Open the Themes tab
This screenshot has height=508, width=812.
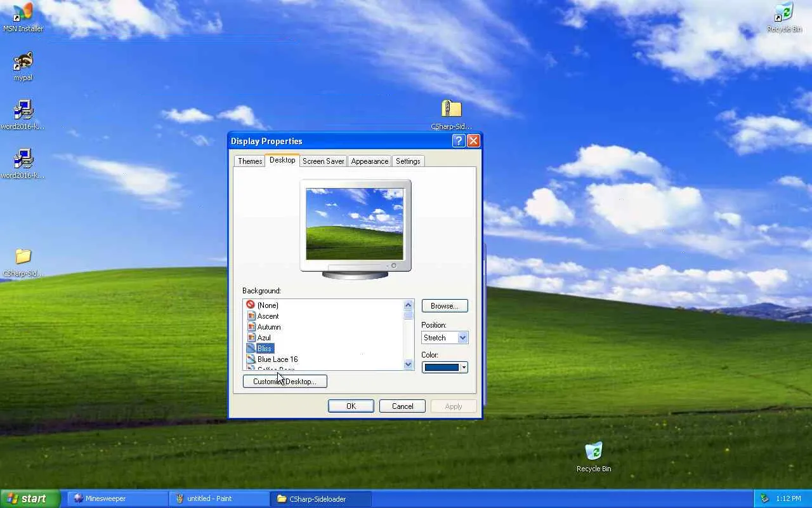tap(250, 161)
